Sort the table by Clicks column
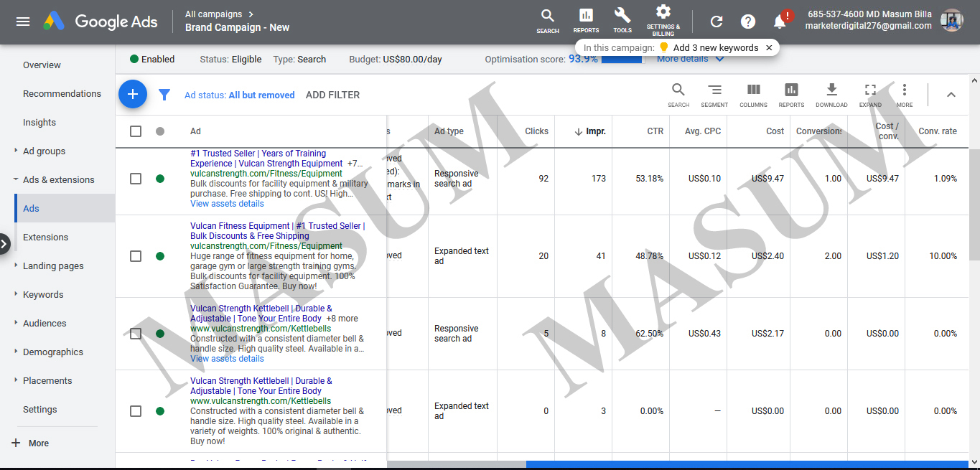Image resolution: width=980 pixels, height=470 pixels. 536,131
